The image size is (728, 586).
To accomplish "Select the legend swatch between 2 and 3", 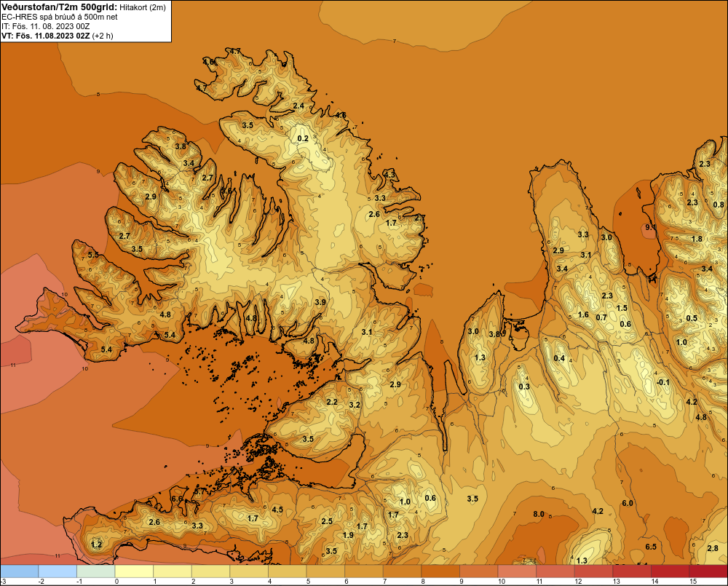I will click(x=211, y=571).
